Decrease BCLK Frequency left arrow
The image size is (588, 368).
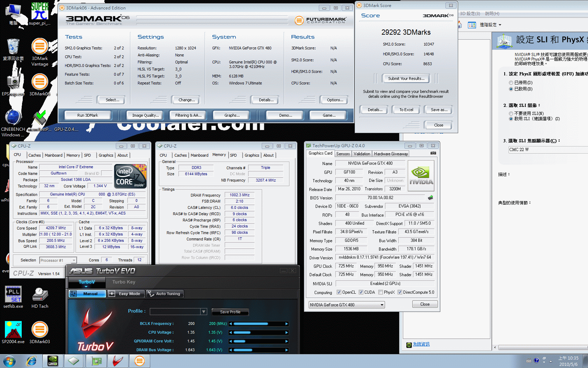click(231, 324)
